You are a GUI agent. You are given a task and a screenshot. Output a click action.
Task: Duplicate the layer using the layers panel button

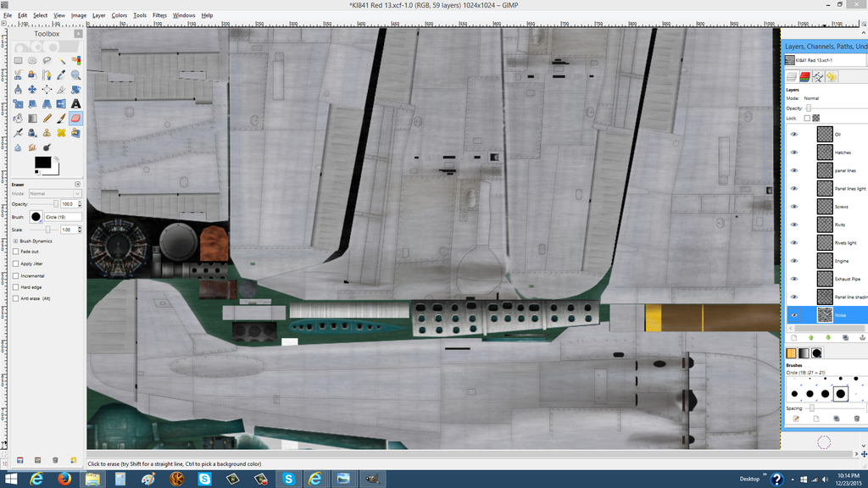click(845, 337)
